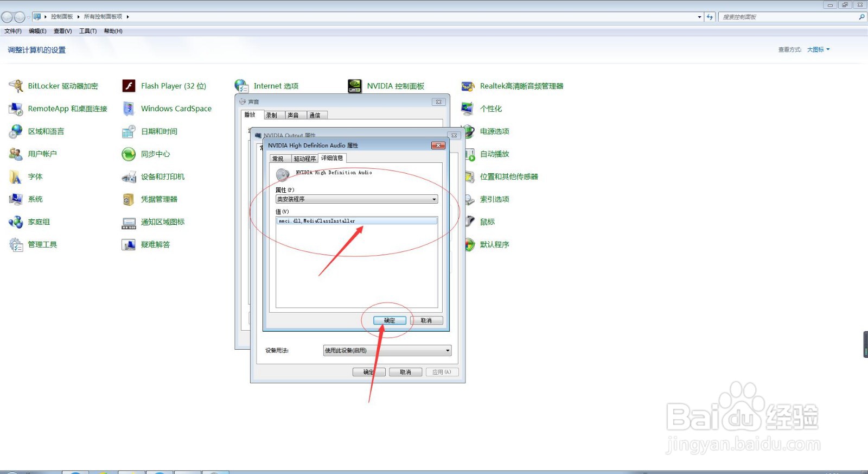The image size is (868, 474).
Task: Open 位置和其他传感器 icon
Action: tap(470, 176)
